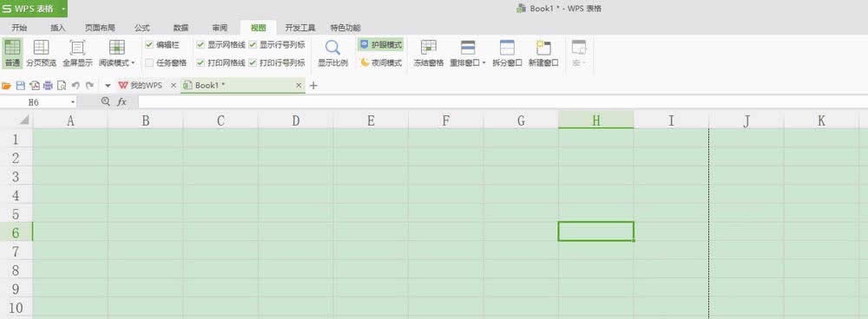Open the WPS 表格 application menu dropdown arrow
This screenshot has height=319, width=868.
(63, 9)
